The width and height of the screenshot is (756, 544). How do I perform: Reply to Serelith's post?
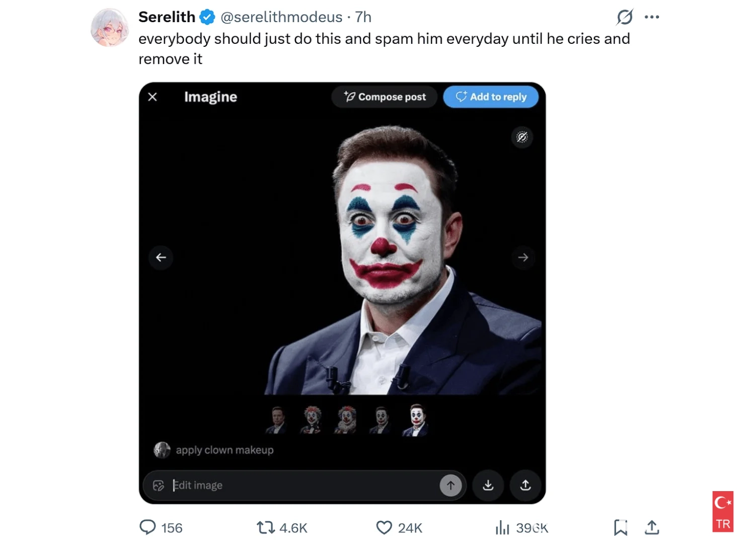tap(147, 527)
